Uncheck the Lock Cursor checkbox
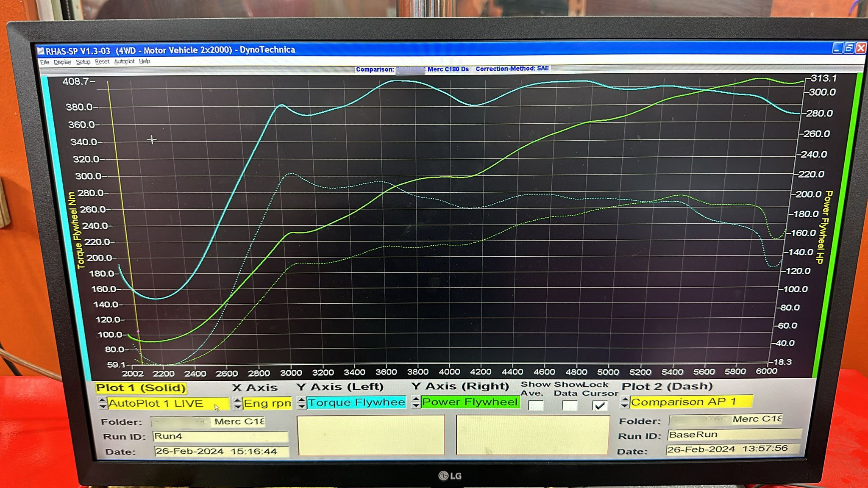 pyautogui.click(x=599, y=405)
